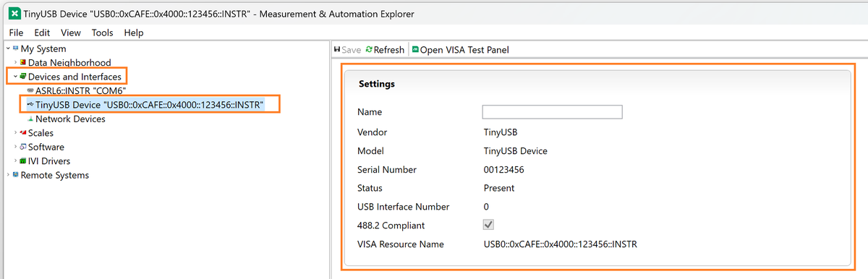Click the Save button label
Image resolution: width=868 pixels, height=279 pixels.
tap(352, 50)
